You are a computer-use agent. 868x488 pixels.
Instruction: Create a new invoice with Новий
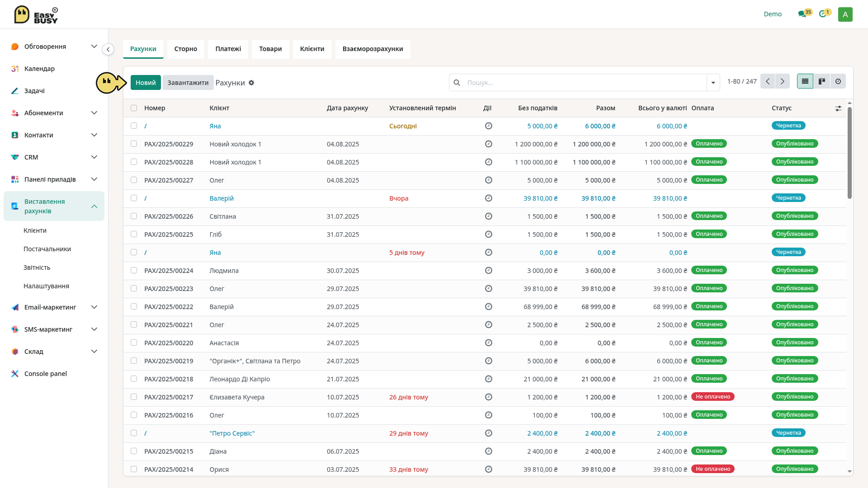click(146, 83)
